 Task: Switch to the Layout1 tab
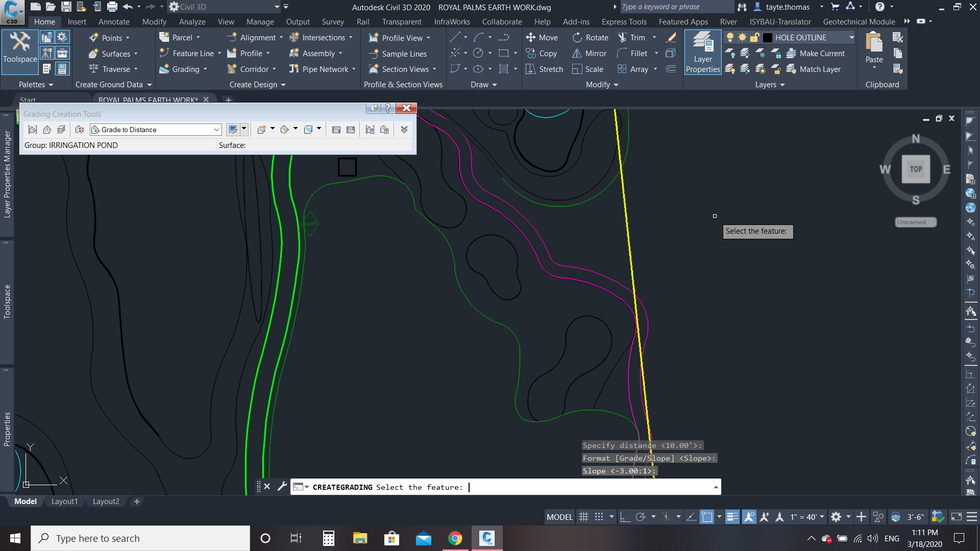pos(64,501)
